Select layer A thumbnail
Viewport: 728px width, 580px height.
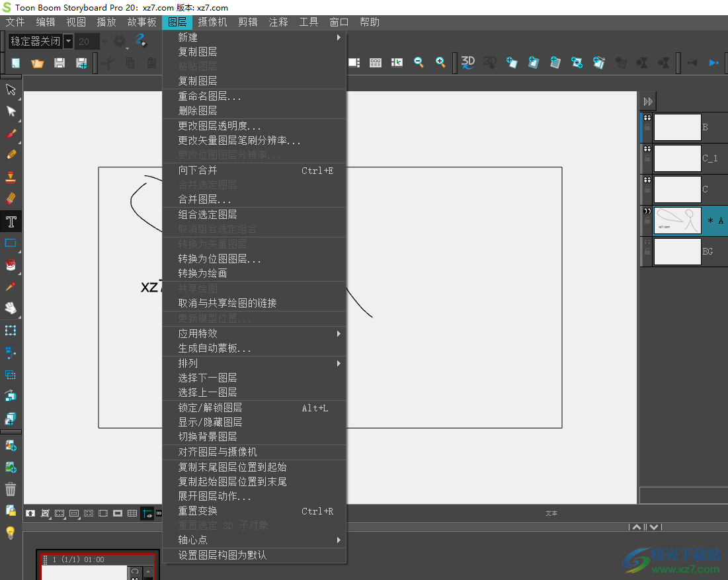677,221
